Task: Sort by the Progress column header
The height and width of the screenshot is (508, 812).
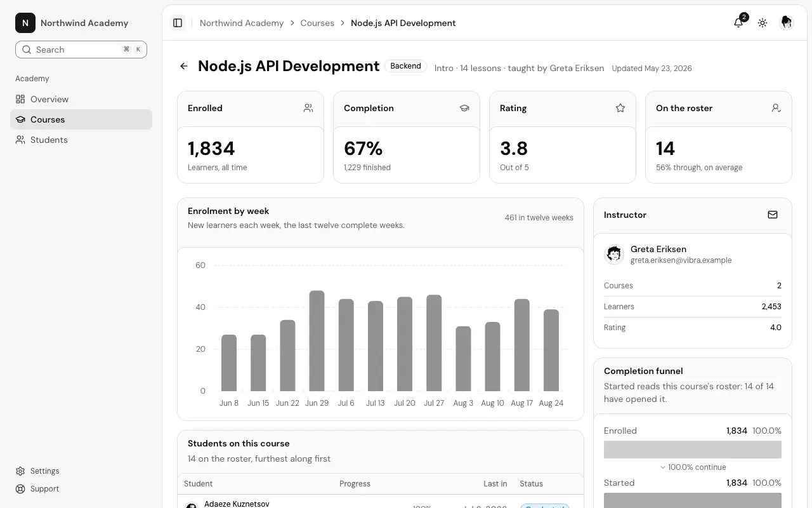Action: click(x=355, y=484)
